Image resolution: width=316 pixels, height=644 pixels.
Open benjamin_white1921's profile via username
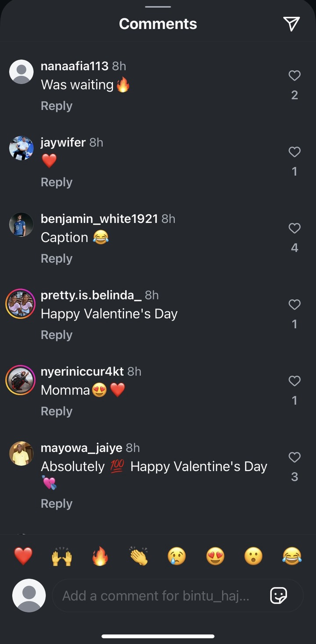pyautogui.click(x=99, y=219)
